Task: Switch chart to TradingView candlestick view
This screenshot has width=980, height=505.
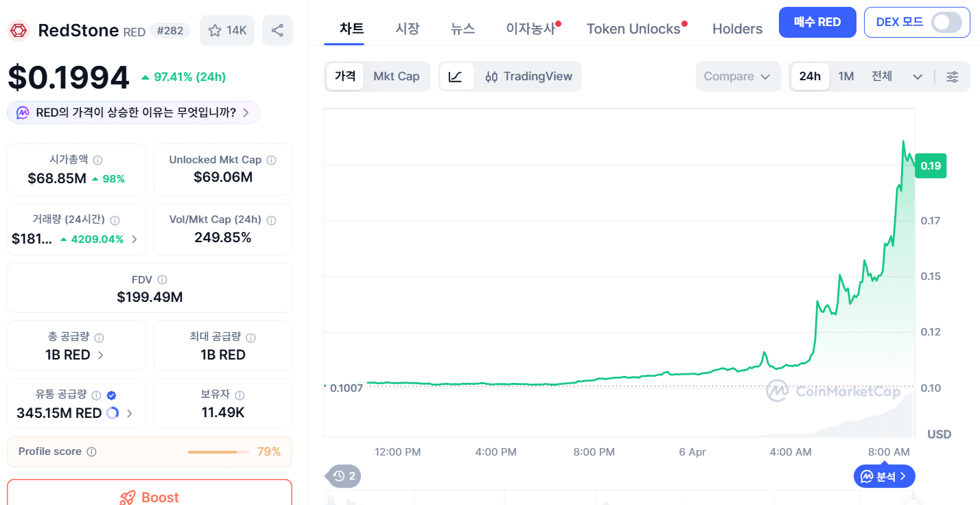Action: [x=530, y=76]
